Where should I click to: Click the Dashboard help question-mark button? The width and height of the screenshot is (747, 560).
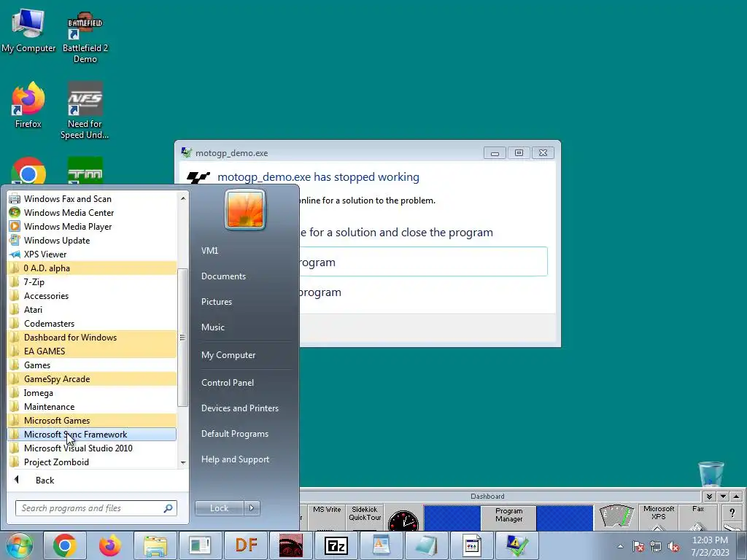coord(732,513)
